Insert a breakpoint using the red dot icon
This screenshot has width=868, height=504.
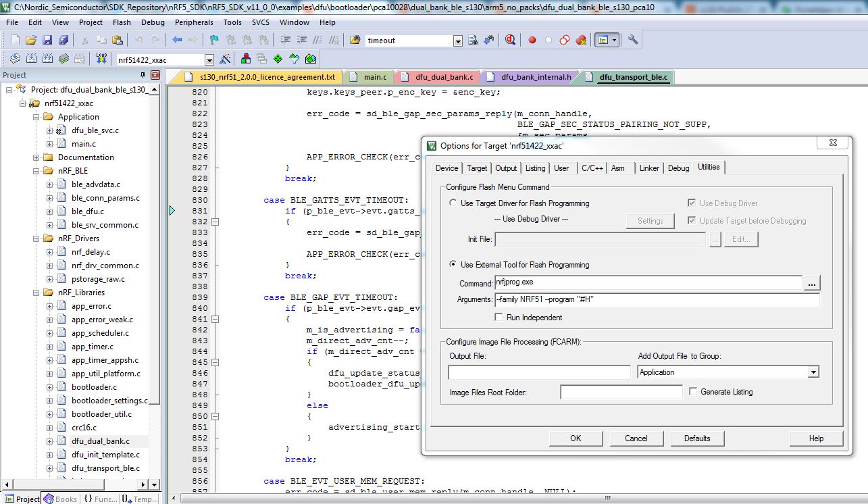coord(532,41)
